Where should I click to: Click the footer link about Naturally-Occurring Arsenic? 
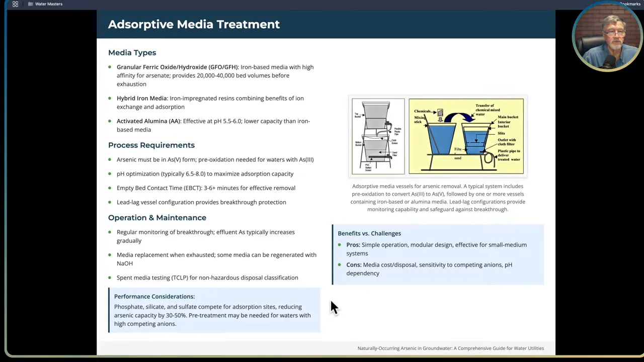coord(450,348)
